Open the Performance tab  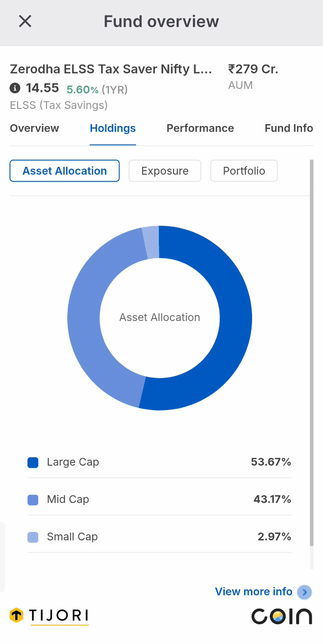pos(201,128)
